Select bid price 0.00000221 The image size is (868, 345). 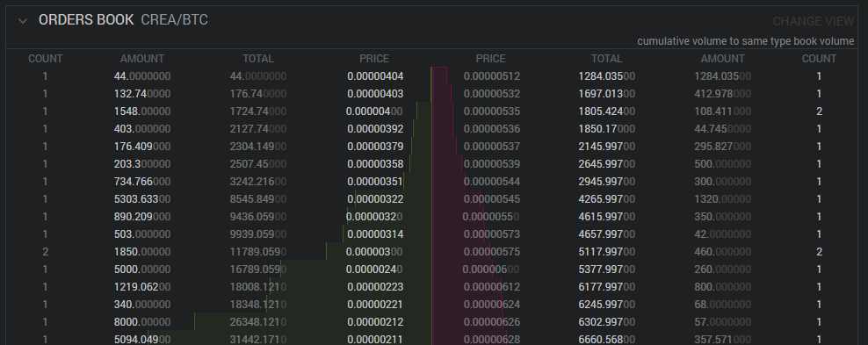point(375,305)
